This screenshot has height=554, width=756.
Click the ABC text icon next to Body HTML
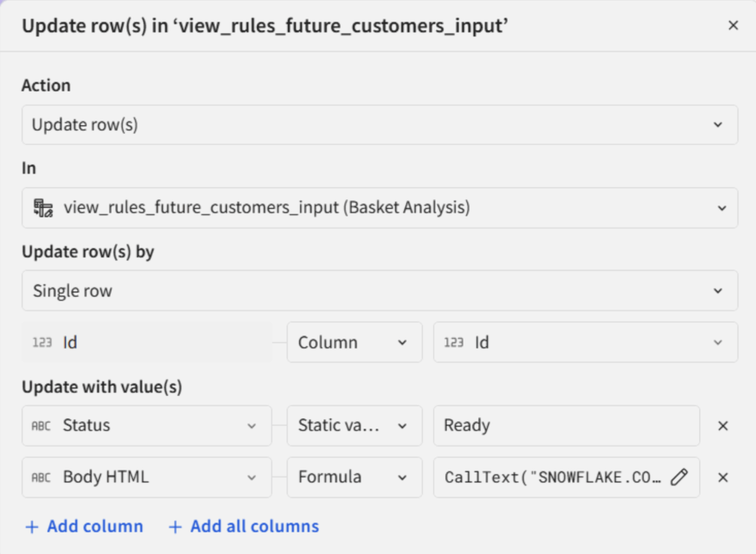click(x=41, y=477)
